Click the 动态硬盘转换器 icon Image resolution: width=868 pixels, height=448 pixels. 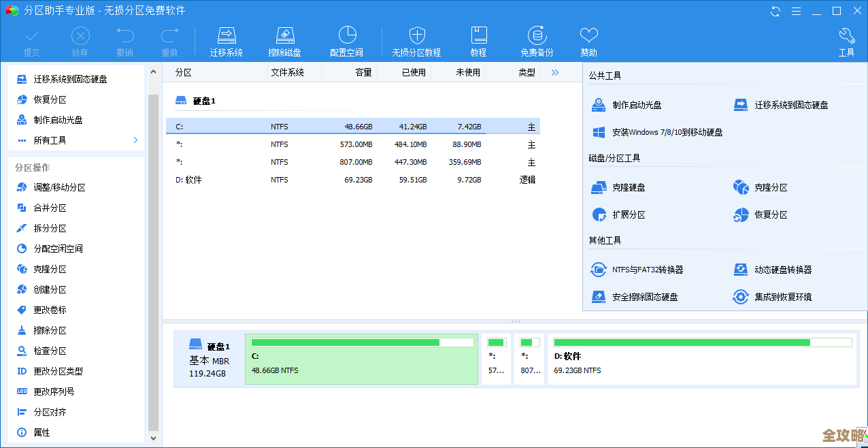783,269
